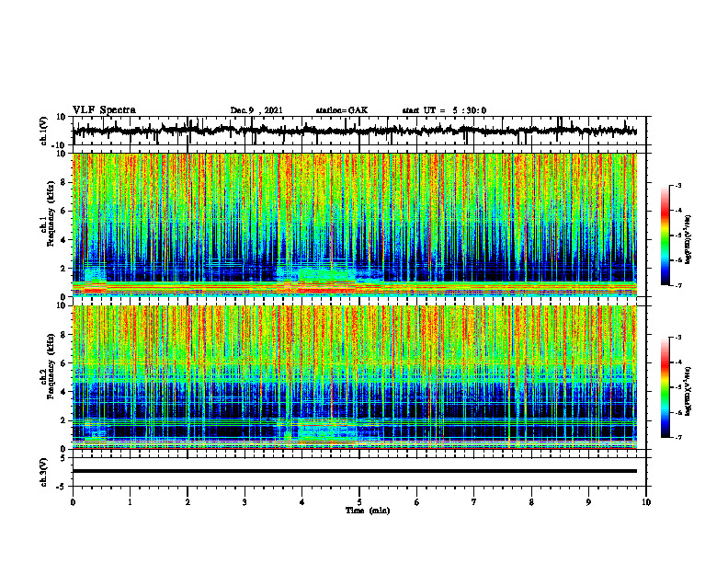Click the "ch.1(V)" axis label
The height and width of the screenshot is (563, 728).
pyautogui.click(x=44, y=131)
